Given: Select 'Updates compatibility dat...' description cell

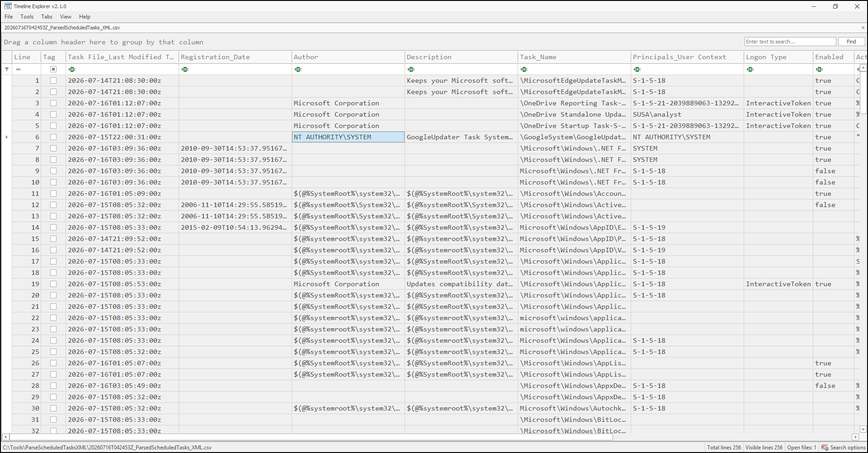Looking at the screenshot, I should [461, 284].
